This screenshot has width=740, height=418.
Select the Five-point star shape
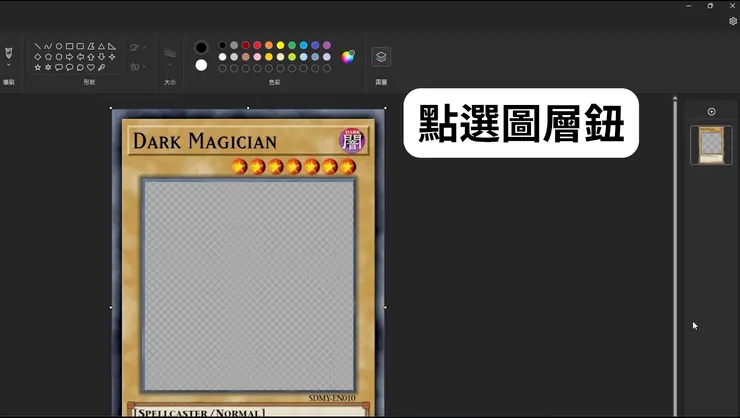[x=38, y=67]
